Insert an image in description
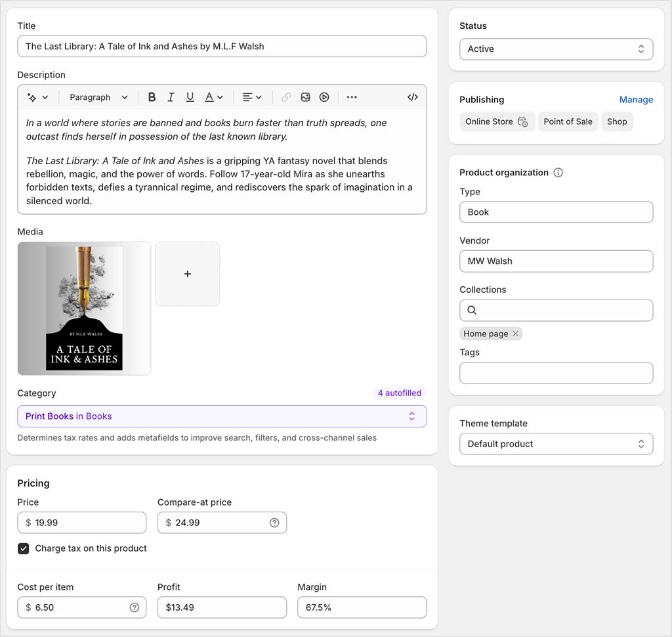This screenshot has width=672, height=637. [x=305, y=97]
